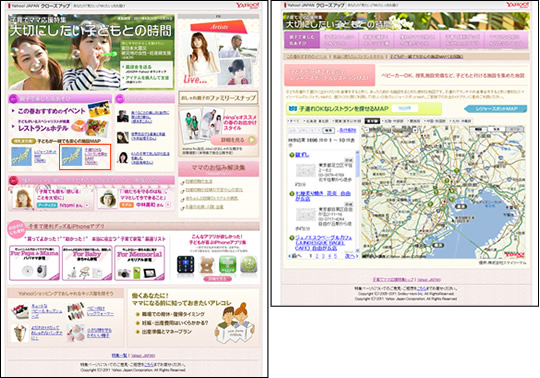Click Yahoo! JAPAN logo on left page
The width and height of the screenshot is (540, 378).
[x=247, y=5]
